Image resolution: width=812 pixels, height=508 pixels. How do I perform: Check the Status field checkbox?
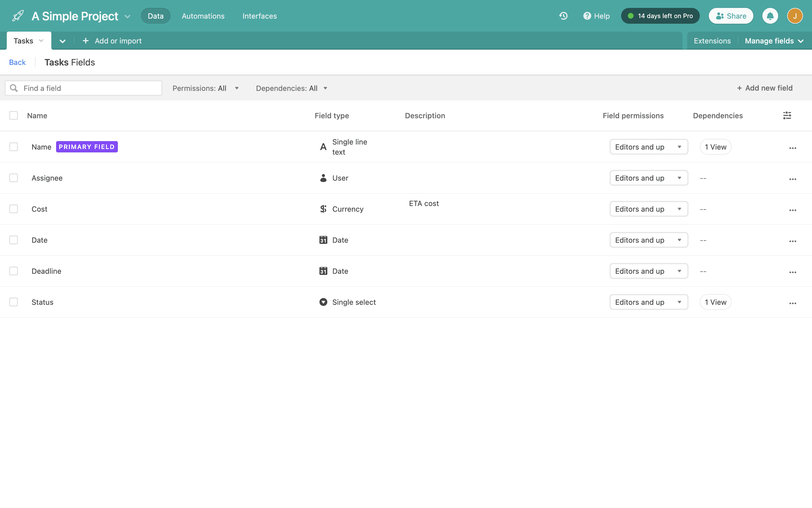(14, 302)
